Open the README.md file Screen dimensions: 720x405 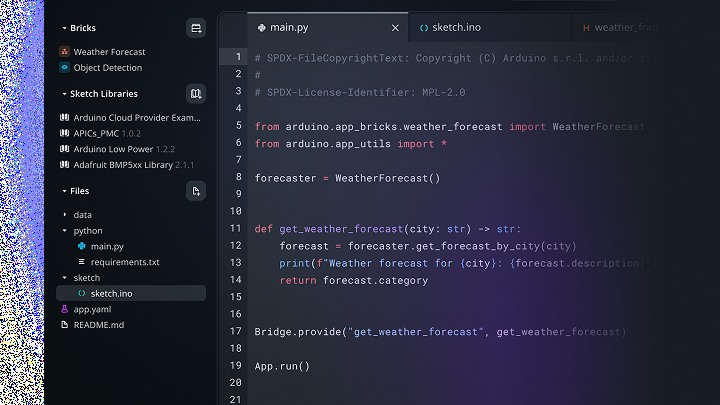[99, 325]
